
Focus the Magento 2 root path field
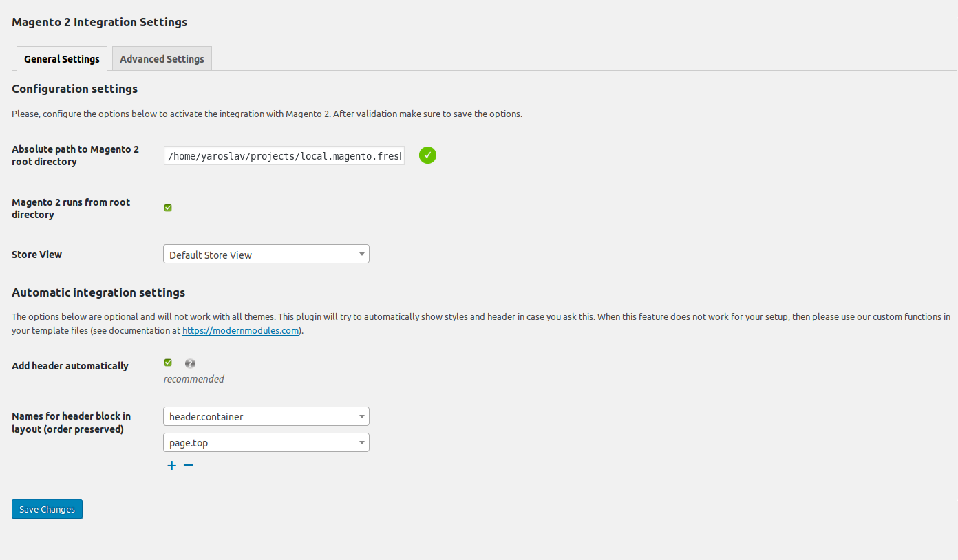[284, 156]
